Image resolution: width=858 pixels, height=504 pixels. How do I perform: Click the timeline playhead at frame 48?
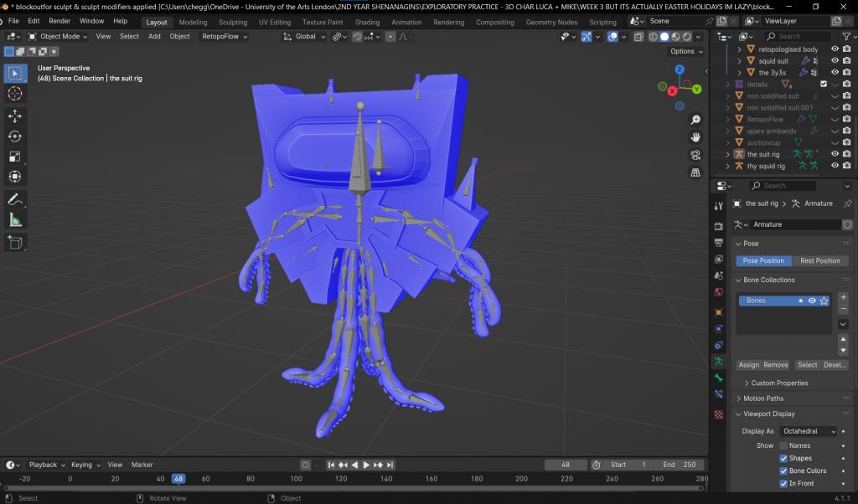(x=178, y=479)
